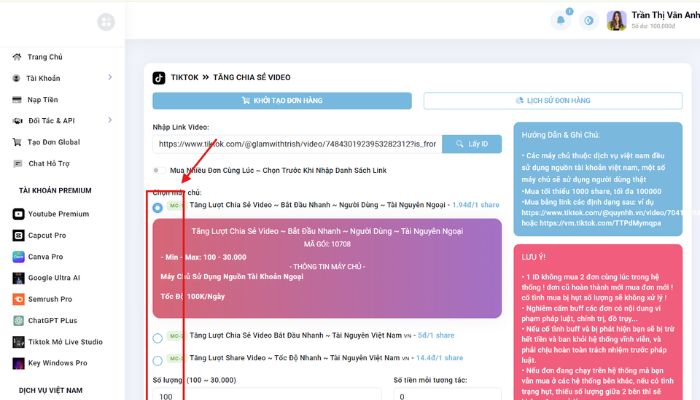
Task: Click the Semrush Pro sidebar label
Action: click(50, 299)
